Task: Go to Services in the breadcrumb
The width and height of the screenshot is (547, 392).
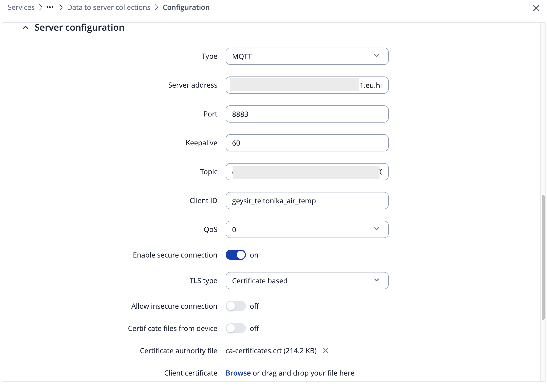Action: point(21,7)
